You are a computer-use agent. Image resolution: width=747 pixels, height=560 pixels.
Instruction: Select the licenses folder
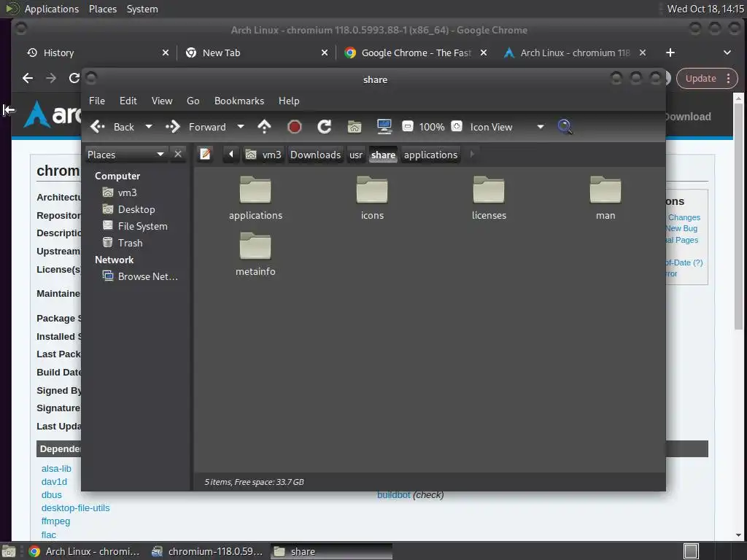(489, 198)
